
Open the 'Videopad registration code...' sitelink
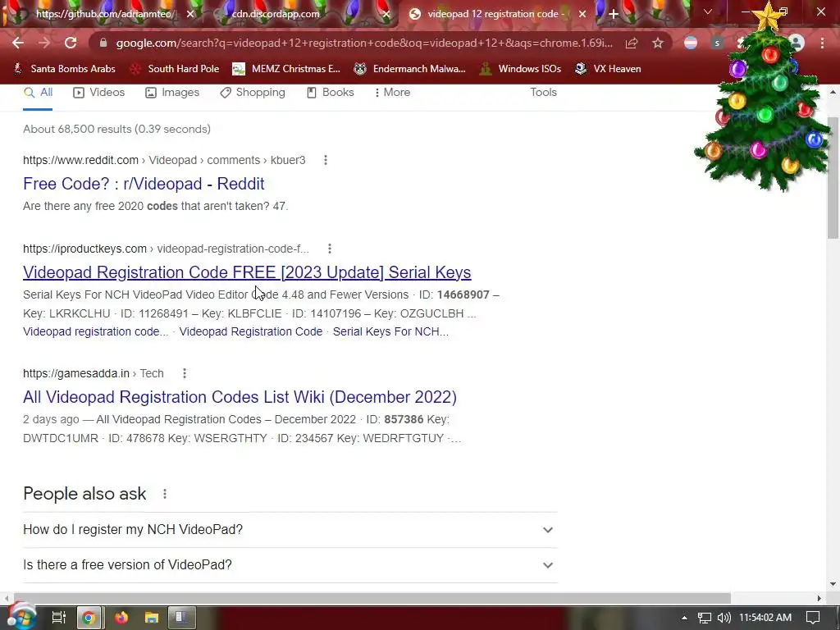coord(95,331)
